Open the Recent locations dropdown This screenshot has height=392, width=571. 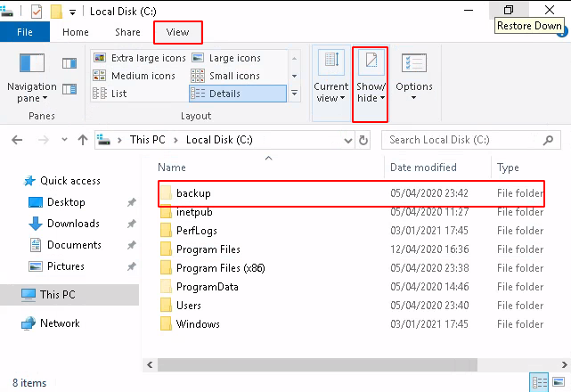point(64,140)
